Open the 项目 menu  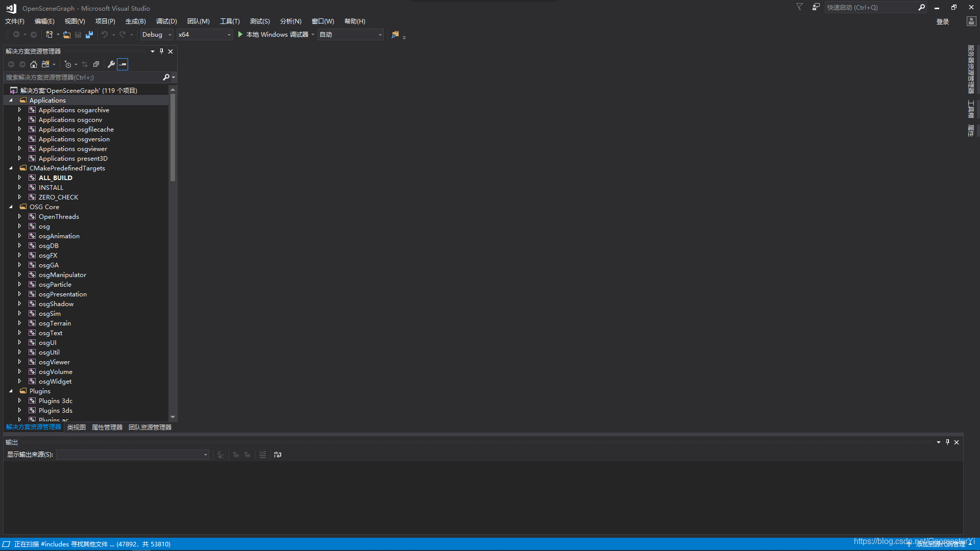(104, 21)
